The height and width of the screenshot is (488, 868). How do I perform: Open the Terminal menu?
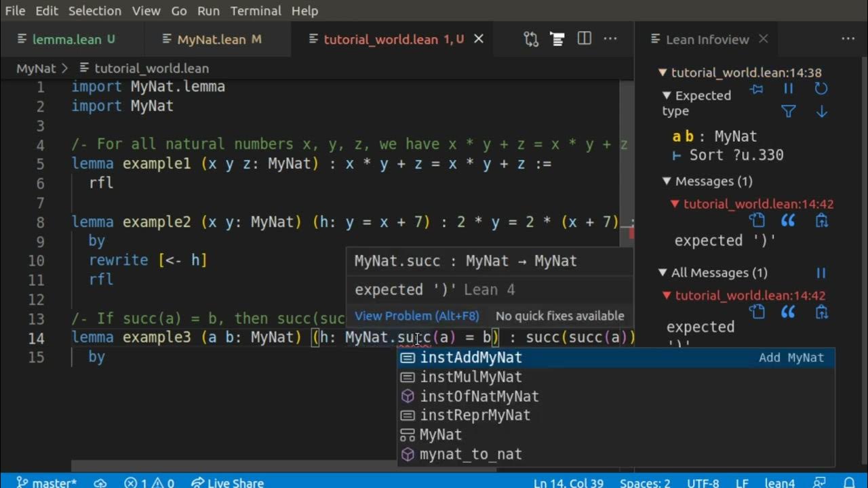click(256, 11)
